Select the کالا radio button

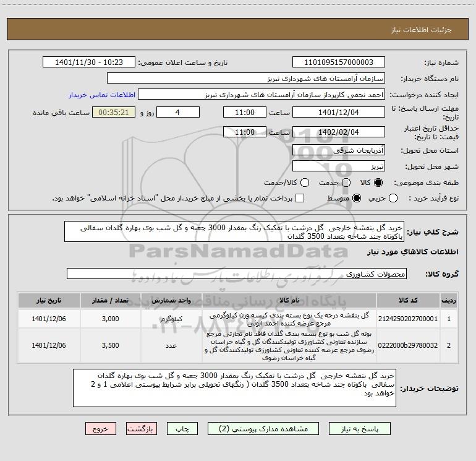point(378,183)
